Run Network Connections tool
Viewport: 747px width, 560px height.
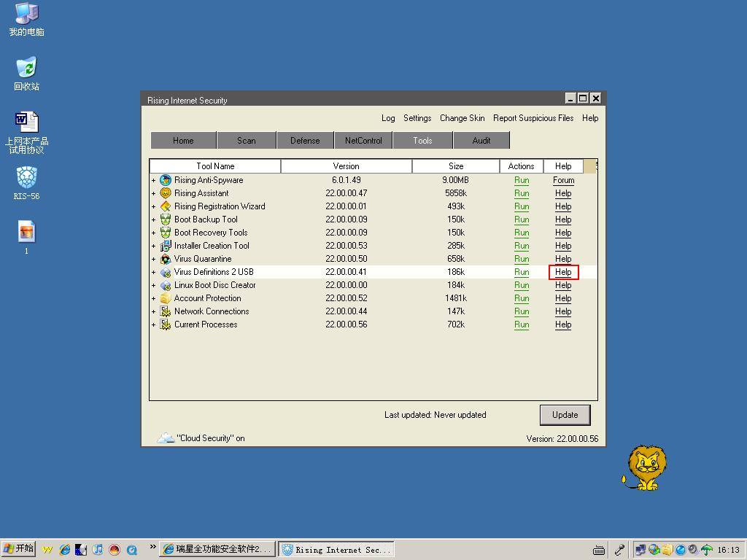[522, 311]
